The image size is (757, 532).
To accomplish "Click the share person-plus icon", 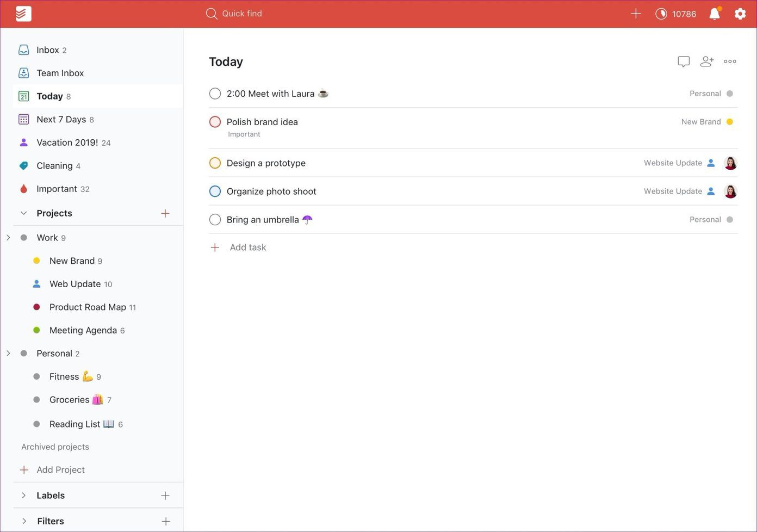I will [x=707, y=61].
